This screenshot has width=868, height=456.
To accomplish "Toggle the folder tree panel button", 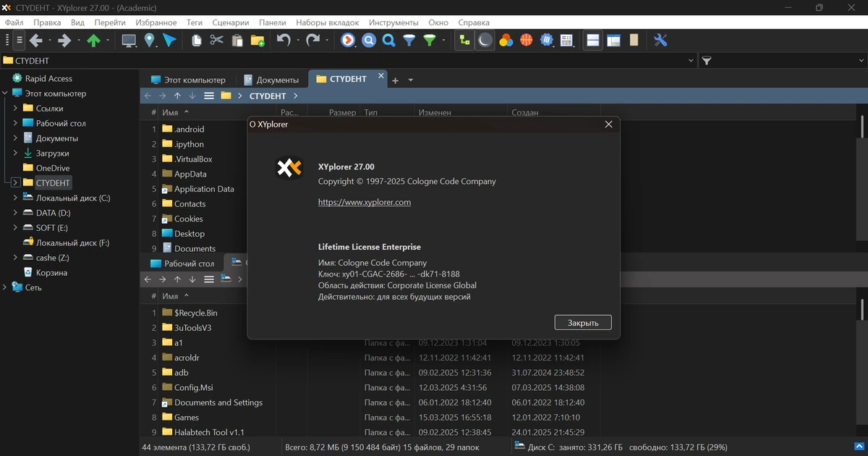I will [464, 41].
